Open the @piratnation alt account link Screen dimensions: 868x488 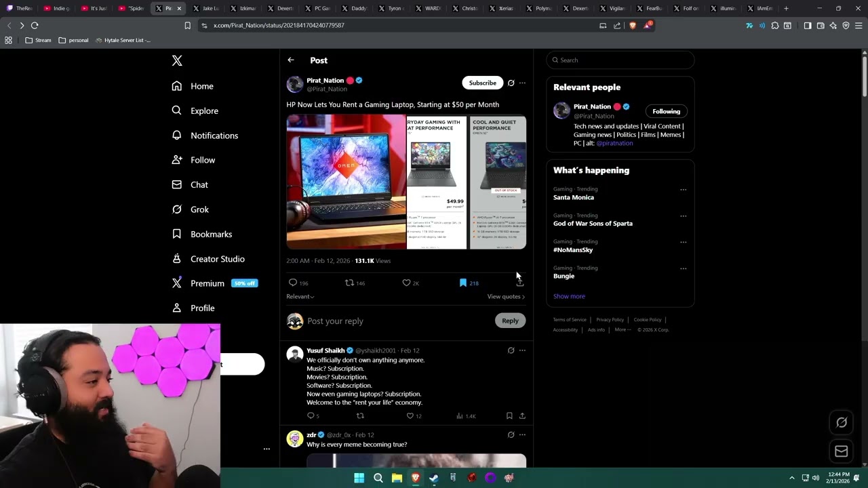point(614,143)
